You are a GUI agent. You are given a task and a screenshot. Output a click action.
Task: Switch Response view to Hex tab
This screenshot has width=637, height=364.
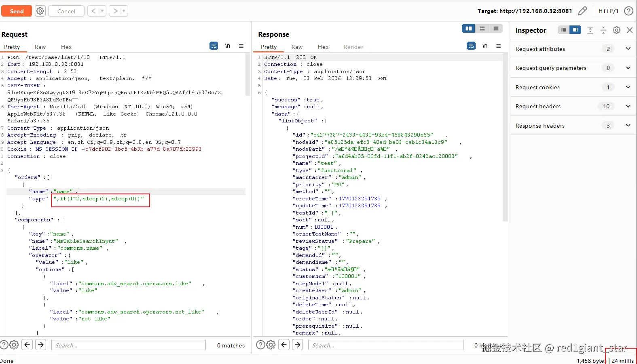[x=323, y=47]
